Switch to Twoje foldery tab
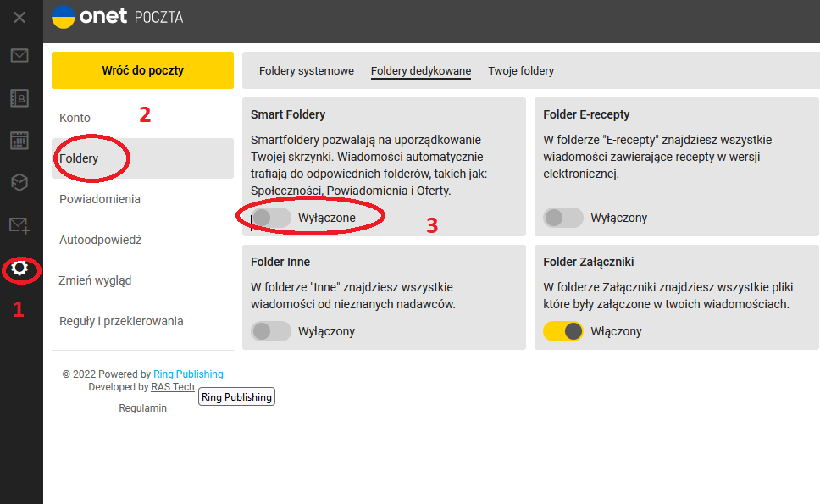The image size is (820, 504). 521,71
